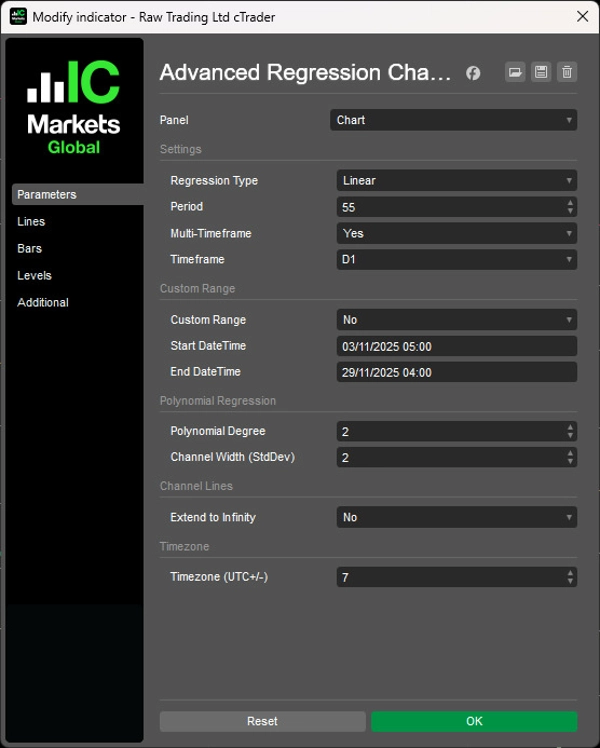Click the Facebook icon beside indicator title
The width and height of the screenshot is (600, 748).
click(x=473, y=73)
